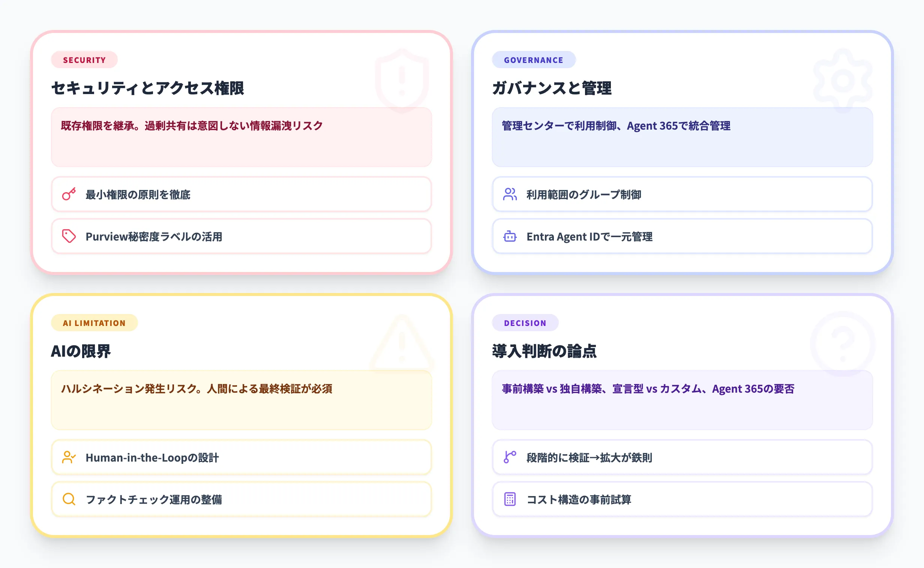Click the text 段階的に検証→拡大が鉄則
This screenshot has width=924, height=568.
[589, 457]
